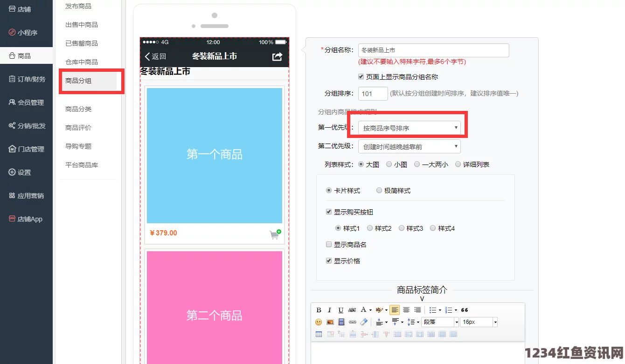Open the 商品分类 submenu item
Image resolution: width=625 pixels, height=364 pixels.
click(78, 109)
